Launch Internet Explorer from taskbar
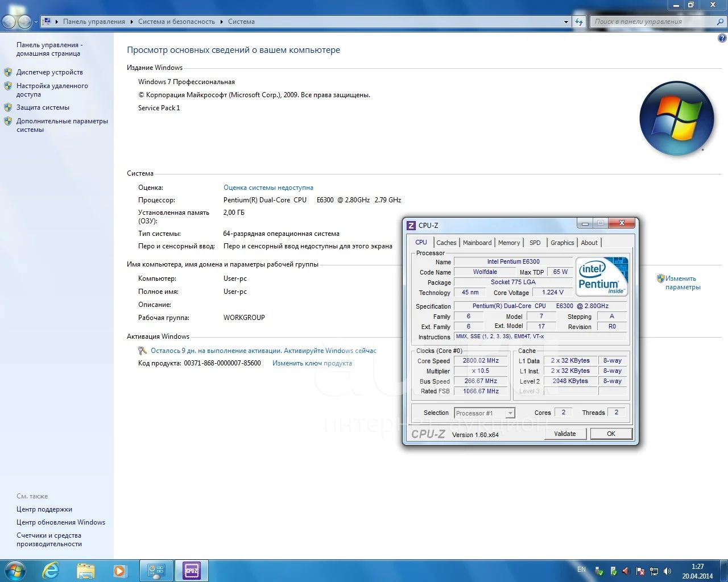The image size is (728, 582). tap(51, 571)
